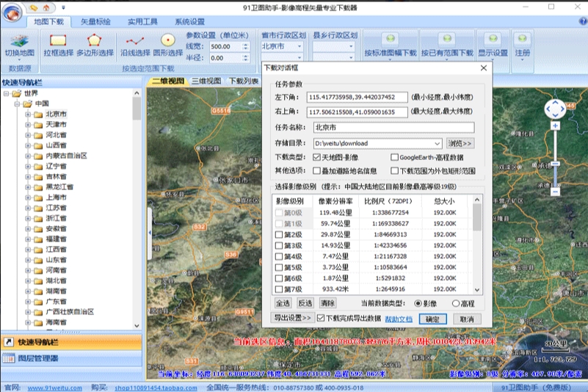This screenshot has height=392, width=588.
Task: Expand the 河北省 tree node
Action: (27, 135)
